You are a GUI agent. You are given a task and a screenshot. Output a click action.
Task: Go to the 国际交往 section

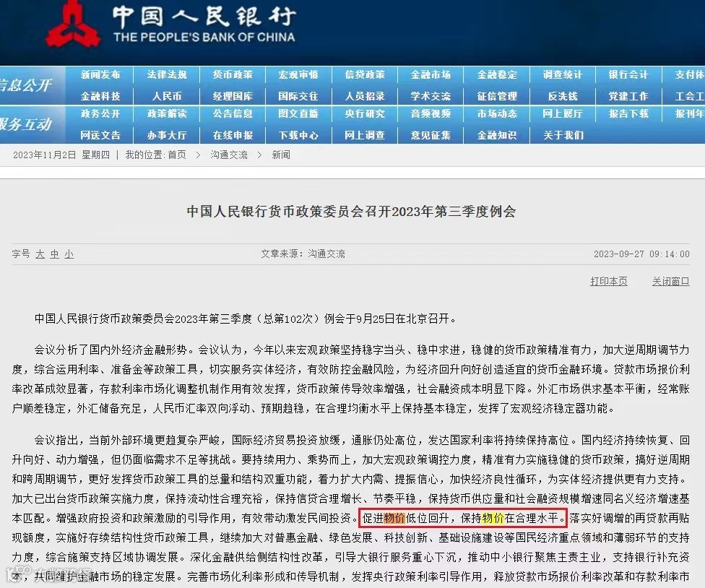click(x=298, y=96)
